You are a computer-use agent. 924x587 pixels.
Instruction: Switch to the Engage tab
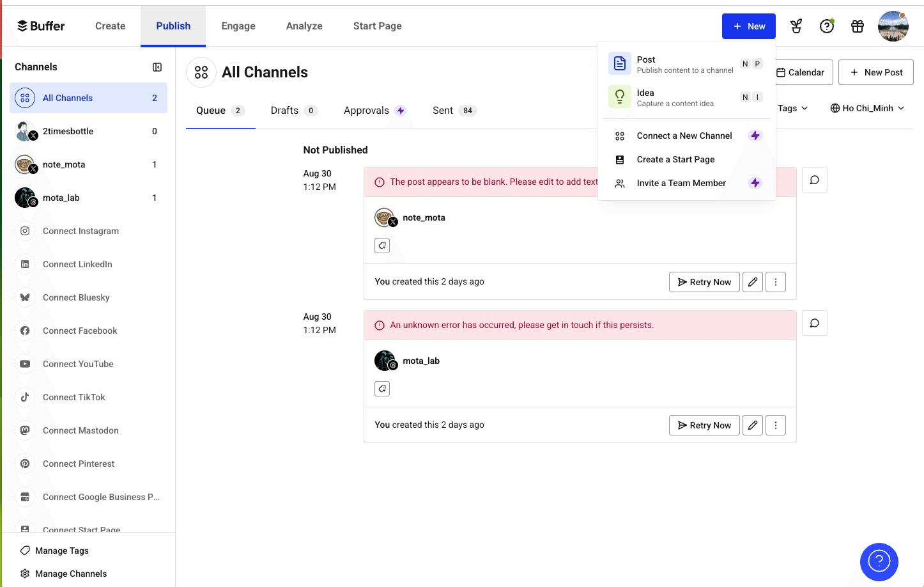click(238, 26)
